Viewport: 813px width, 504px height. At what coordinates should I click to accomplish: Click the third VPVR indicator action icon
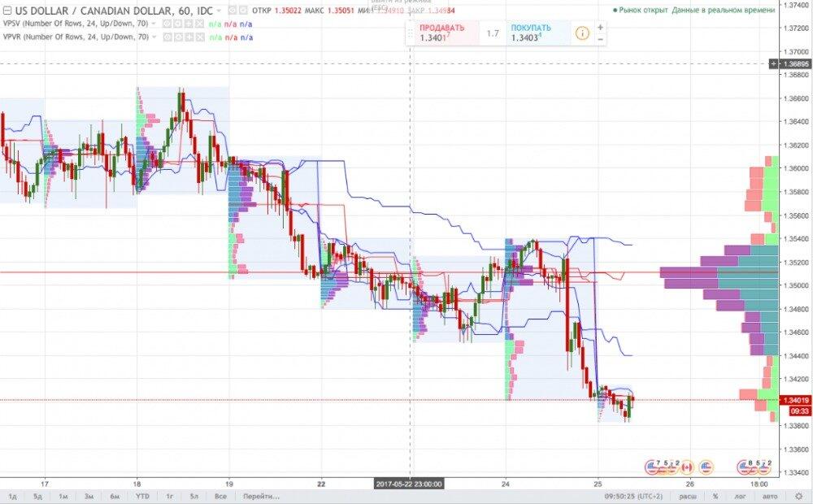coord(189,37)
